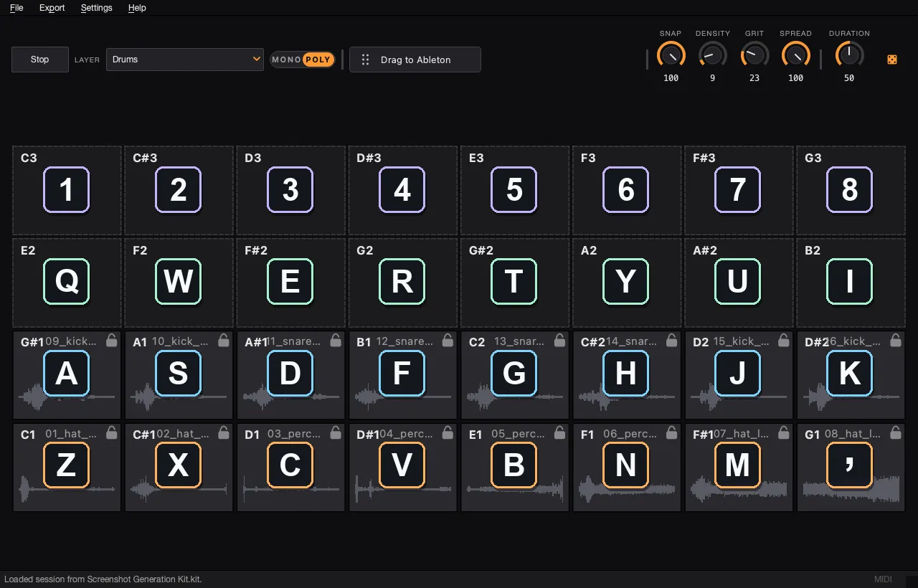Open the Settings menu

coord(97,8)
